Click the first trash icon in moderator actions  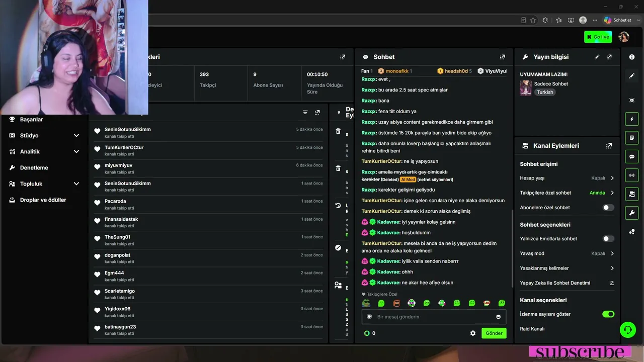coord(338,131)
